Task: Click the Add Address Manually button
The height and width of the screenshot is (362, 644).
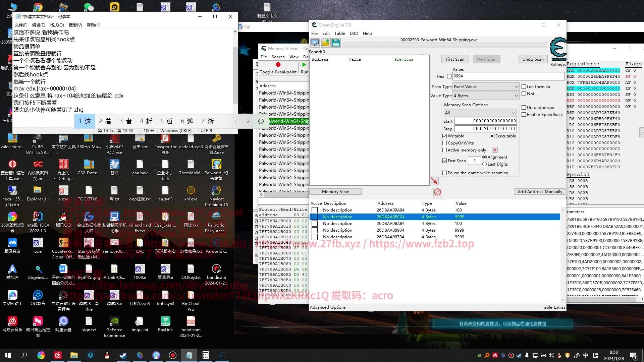Action: click(x=540, y=191)
